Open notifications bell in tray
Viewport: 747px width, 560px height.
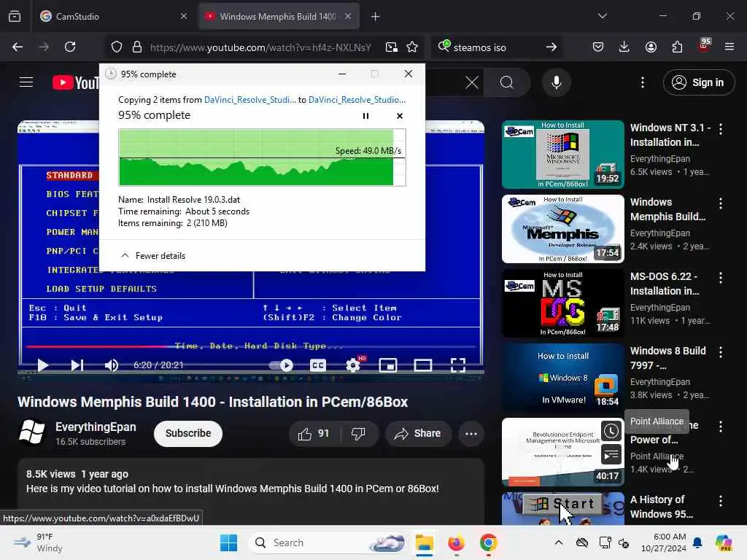pos(697,542)
